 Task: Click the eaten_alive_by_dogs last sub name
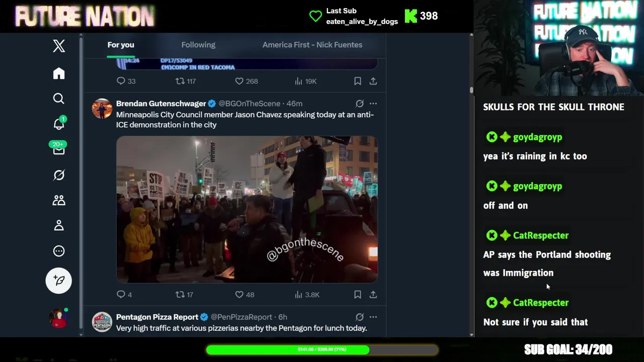click(x=362, y=21)
